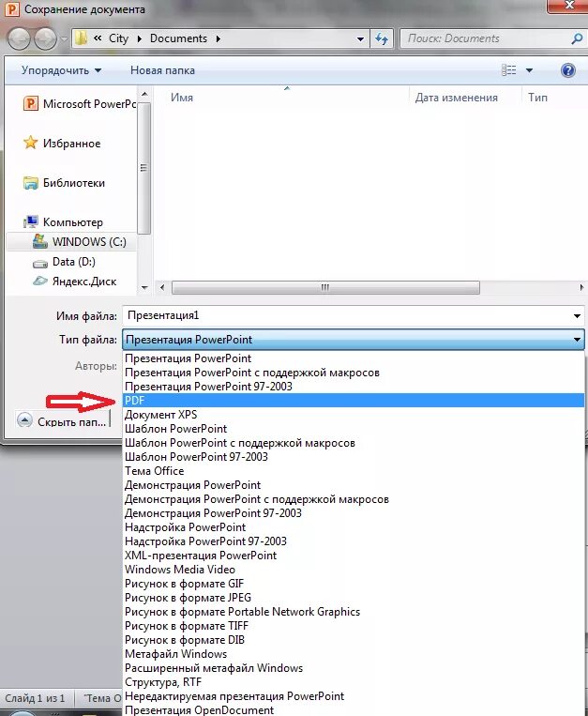
Task: Select Тема Office file type
Action: (354, 471)
